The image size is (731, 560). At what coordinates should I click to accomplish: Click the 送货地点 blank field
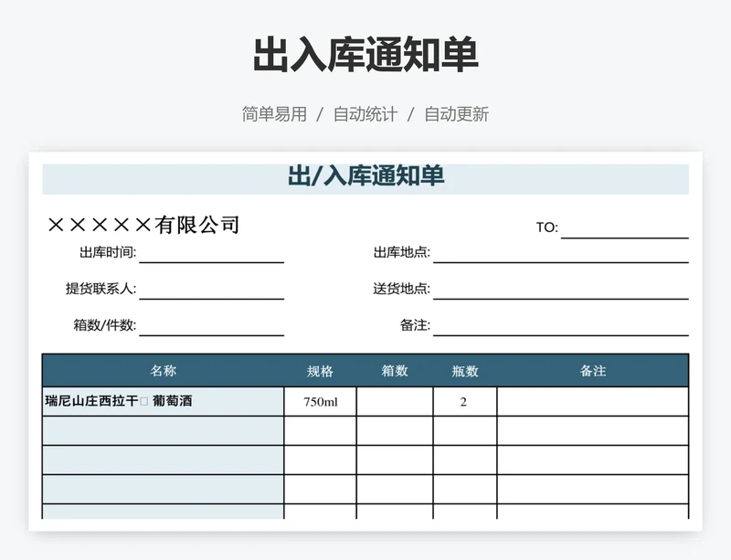561,290
